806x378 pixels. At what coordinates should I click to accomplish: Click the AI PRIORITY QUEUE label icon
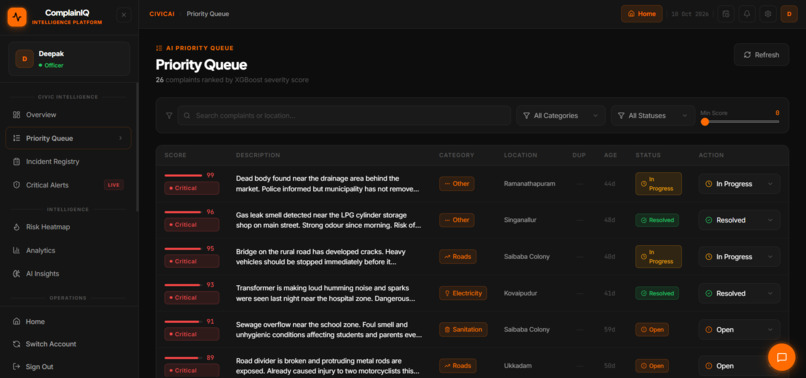(159, 48)
